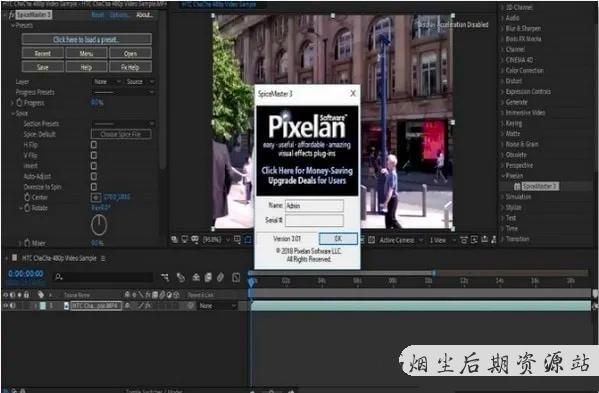
Task: Open the preset Menu button
Action: tap(86, 53)
